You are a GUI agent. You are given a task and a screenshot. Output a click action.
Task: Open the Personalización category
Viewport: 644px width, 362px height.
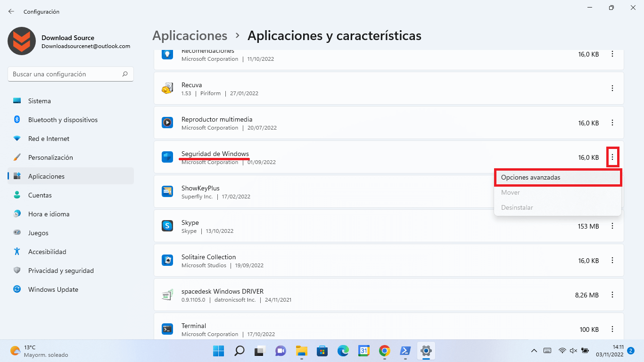click(x=71, y=157)
